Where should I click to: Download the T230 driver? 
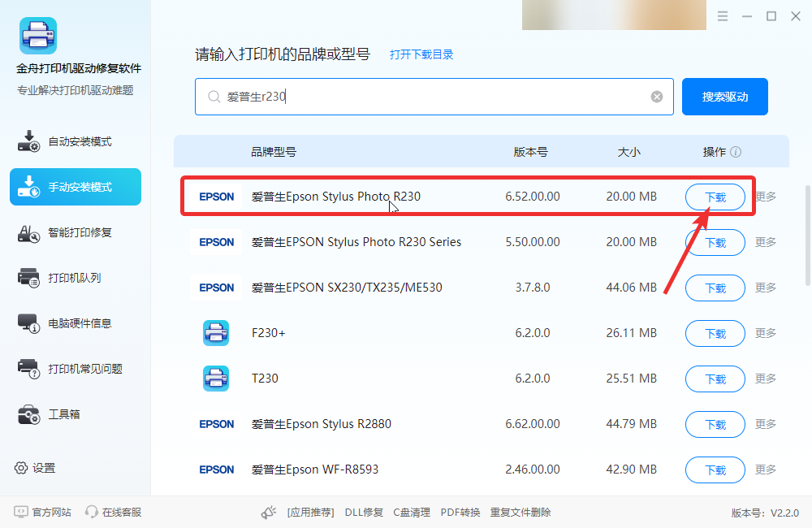click(715, 379)
